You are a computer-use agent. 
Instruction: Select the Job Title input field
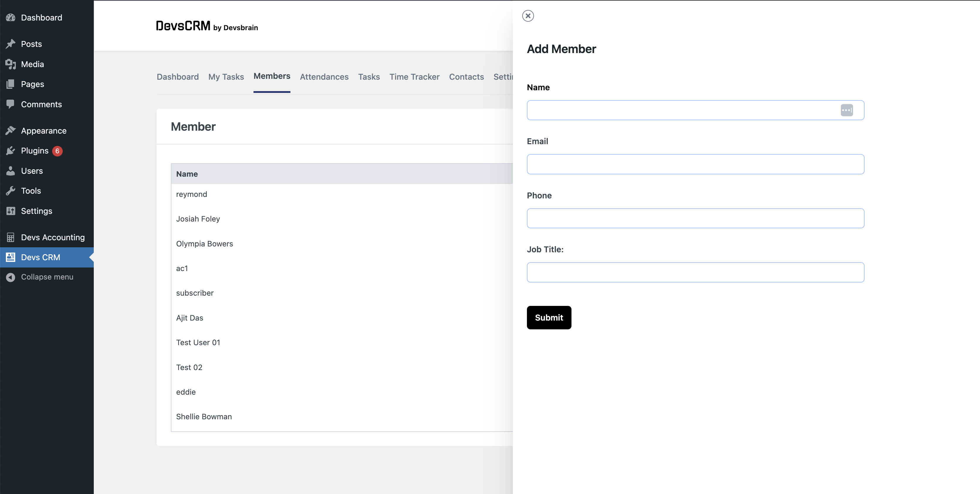[x=695, y=272]
